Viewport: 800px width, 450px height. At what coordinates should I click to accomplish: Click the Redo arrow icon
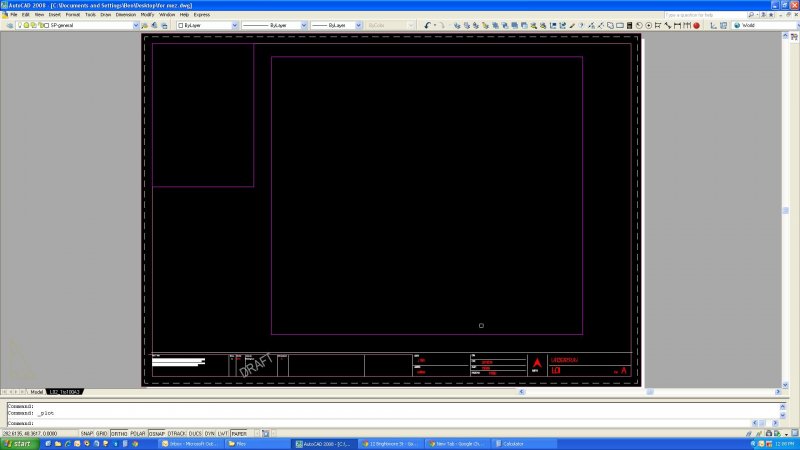(x=442, y=25)
